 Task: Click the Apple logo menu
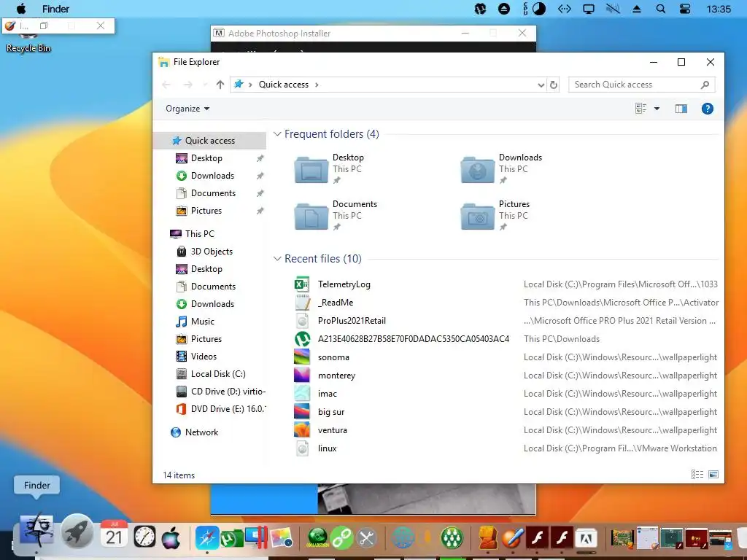[x=21, y=9]
